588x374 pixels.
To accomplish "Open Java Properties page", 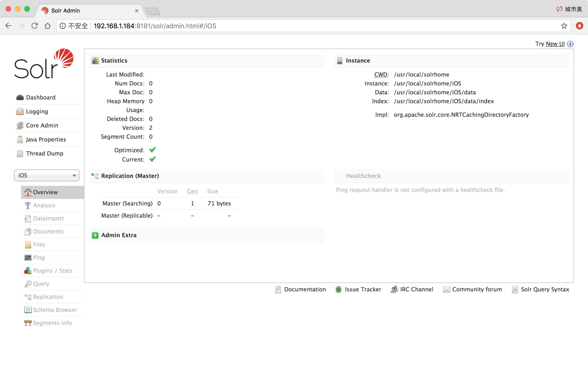I will (x=46, y=139).
